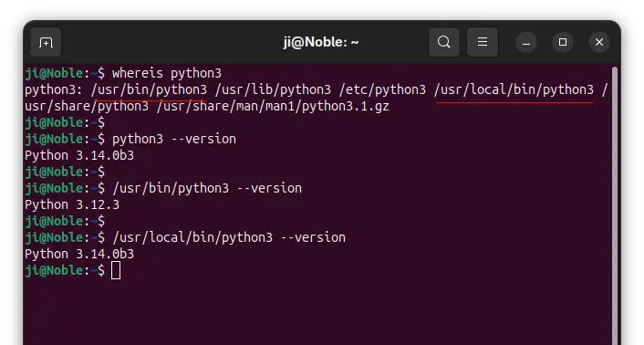The image size is (644, 345).
Task: Click the 'Python 3.12.3' output line
Action: tap(72, 204)
